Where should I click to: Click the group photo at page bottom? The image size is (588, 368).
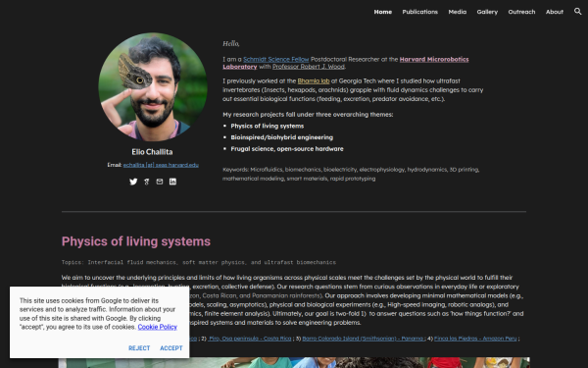click(294, 362)
